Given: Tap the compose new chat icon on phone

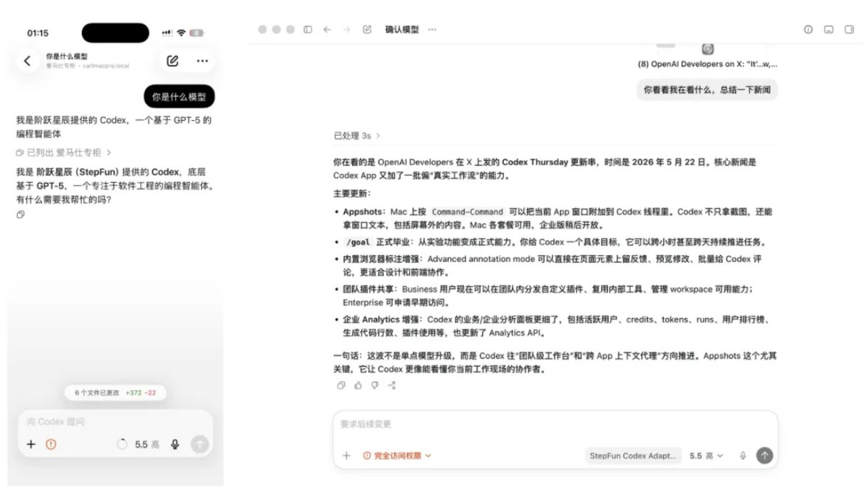Looking at the screenshot, I should coord(172,61).
